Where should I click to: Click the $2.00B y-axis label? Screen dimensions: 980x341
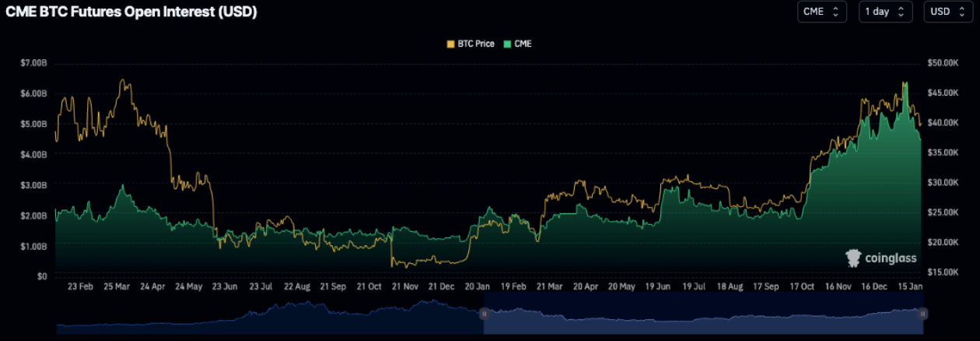click(33, 215)
